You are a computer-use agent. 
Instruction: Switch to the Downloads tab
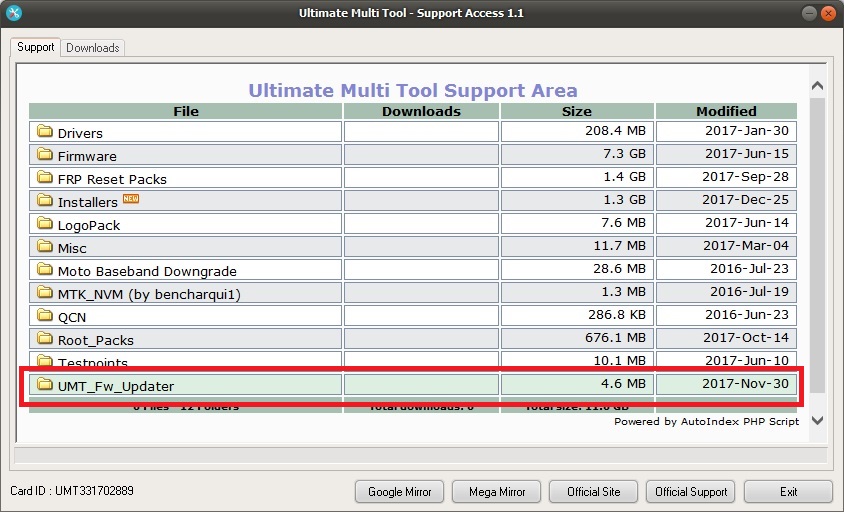pyautogui.click(x=93, y=48)
